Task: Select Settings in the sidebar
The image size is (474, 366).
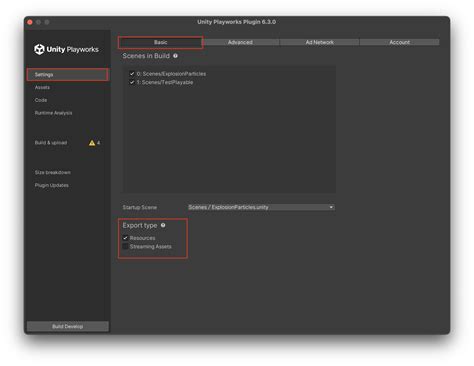Action: (x=68, y=75)
